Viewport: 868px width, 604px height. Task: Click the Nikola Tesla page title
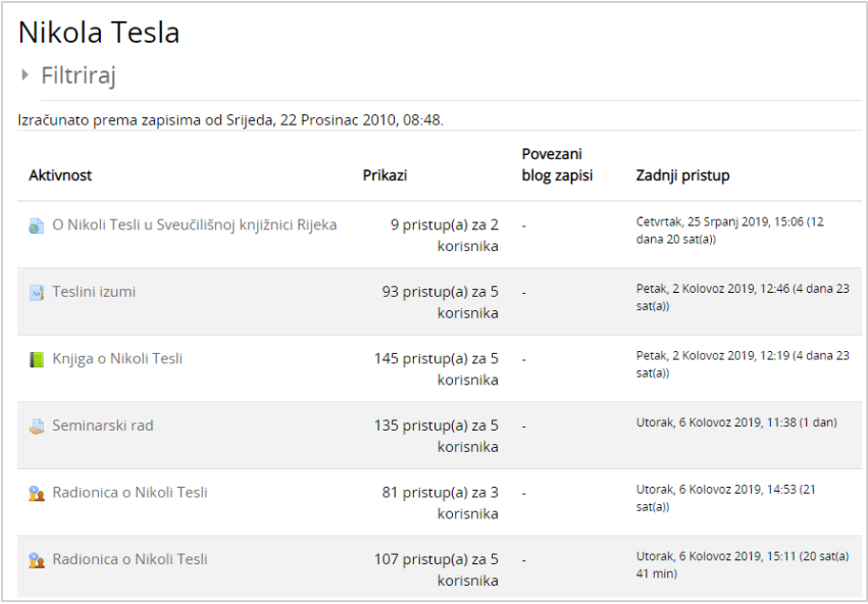point(99,33)
